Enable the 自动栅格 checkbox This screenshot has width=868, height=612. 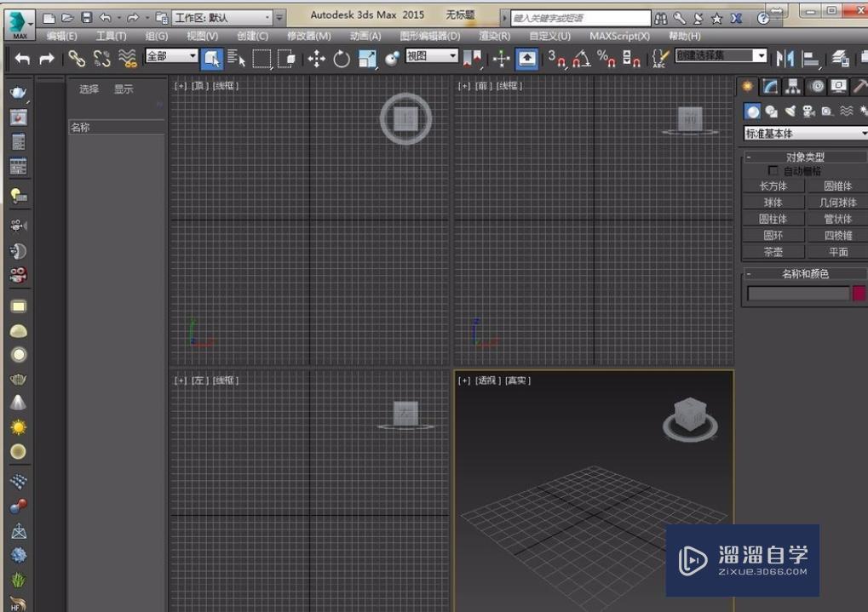(773, 171)
